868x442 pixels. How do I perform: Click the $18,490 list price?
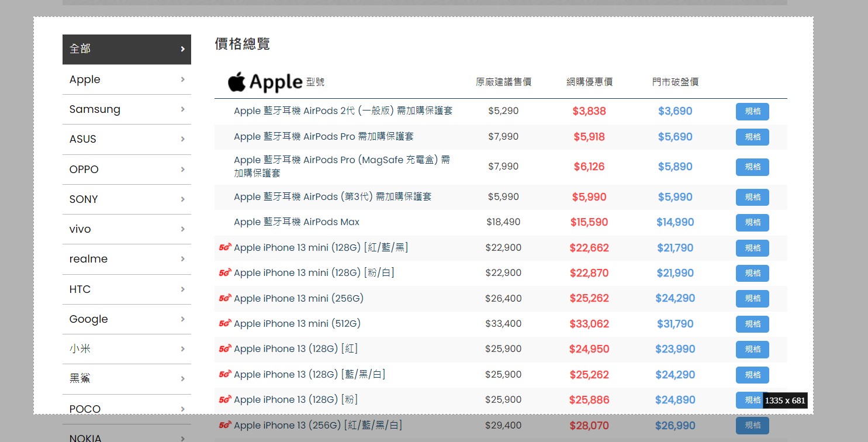click(x=503, y=222)
